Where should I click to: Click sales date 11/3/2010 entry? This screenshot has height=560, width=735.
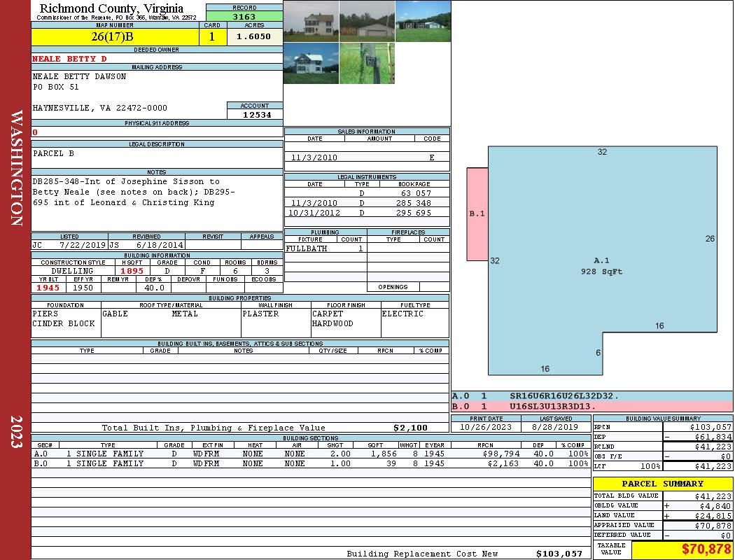(314, 157)
